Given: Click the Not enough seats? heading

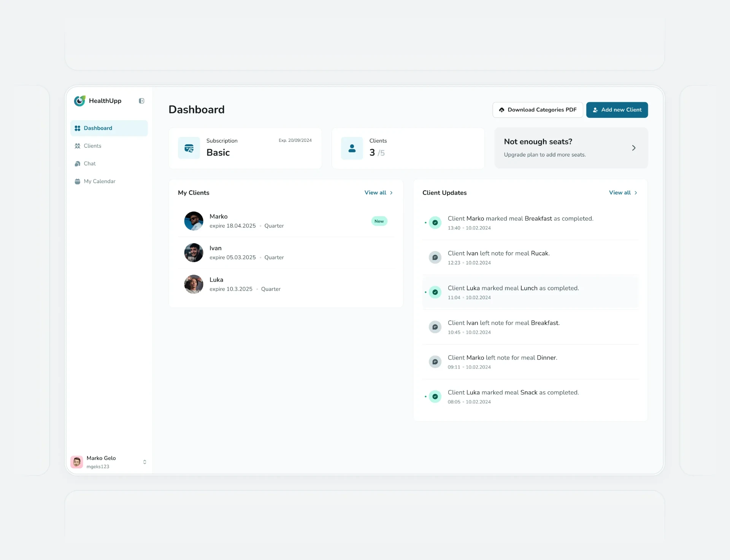Looking at the screenshot, I should [538, 142].
